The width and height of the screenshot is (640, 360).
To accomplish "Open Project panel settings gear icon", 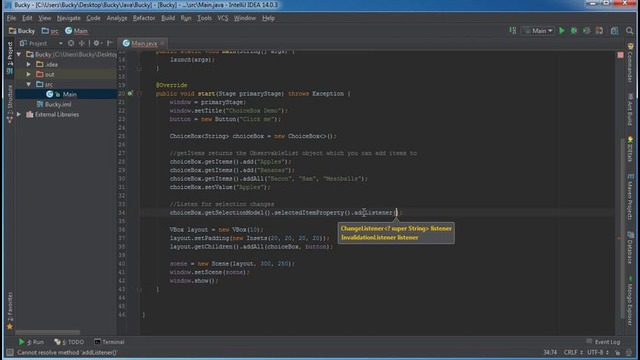I will point(97,43).
